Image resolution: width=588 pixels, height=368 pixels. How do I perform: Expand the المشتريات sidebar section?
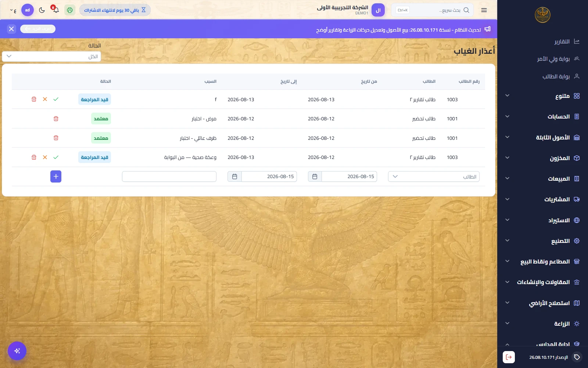[x=542, y=199]
